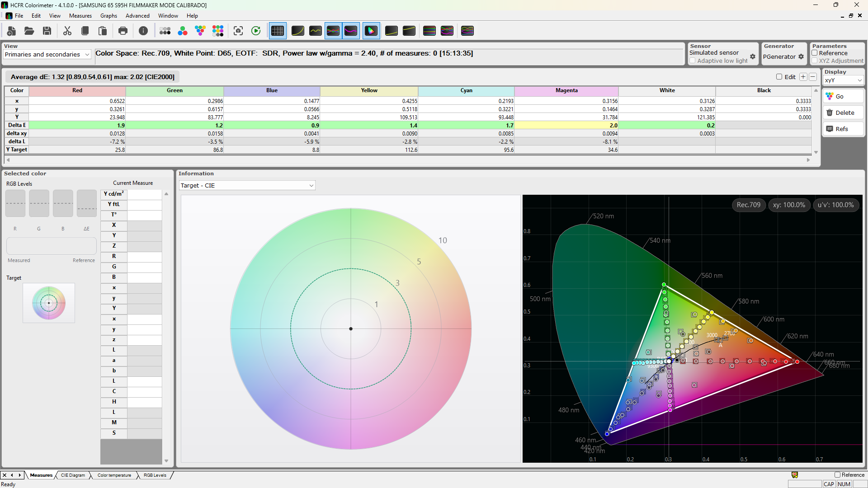868x488 pixels.
Task: Click the about info icon
Action: (143, 31)
